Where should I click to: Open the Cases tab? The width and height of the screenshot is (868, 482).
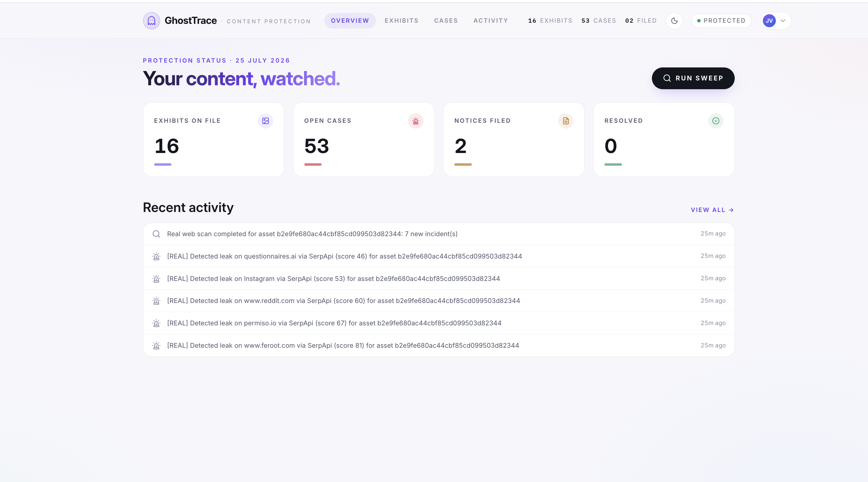[446, 21]
